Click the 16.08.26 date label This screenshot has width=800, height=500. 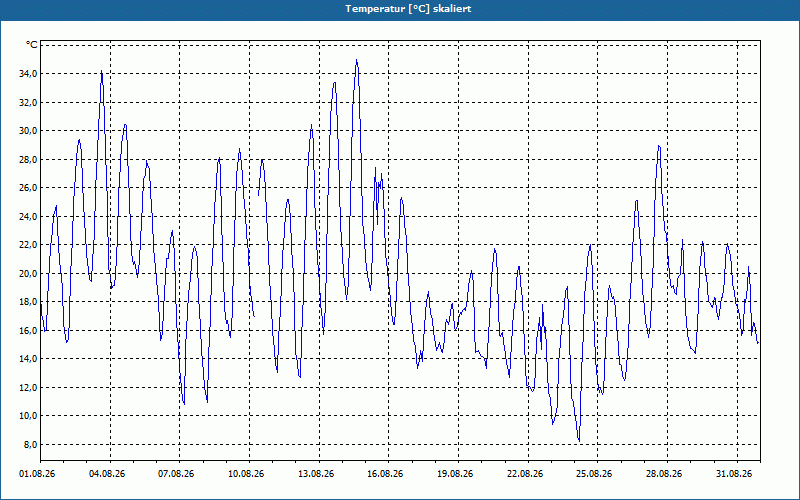[x=385, y=474]
